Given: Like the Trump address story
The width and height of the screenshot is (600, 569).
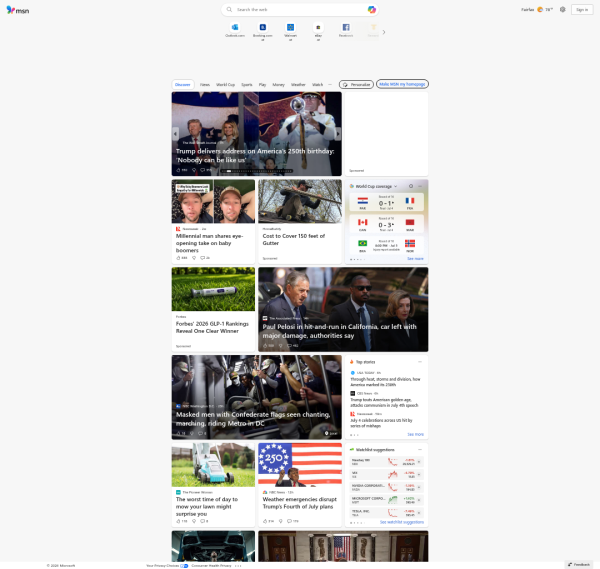Looking at the screenshot, I should coord(178,170).
